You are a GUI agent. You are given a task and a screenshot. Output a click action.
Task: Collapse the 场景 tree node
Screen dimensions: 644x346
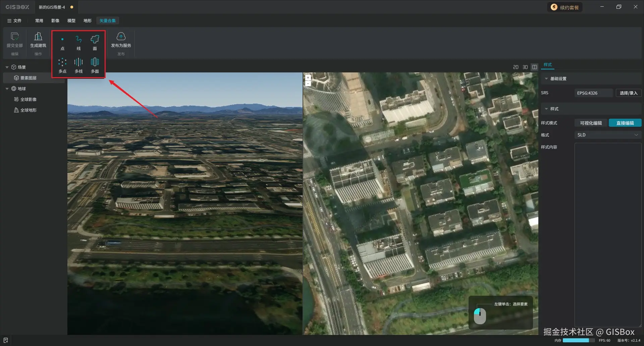click(x=7, y=67)
